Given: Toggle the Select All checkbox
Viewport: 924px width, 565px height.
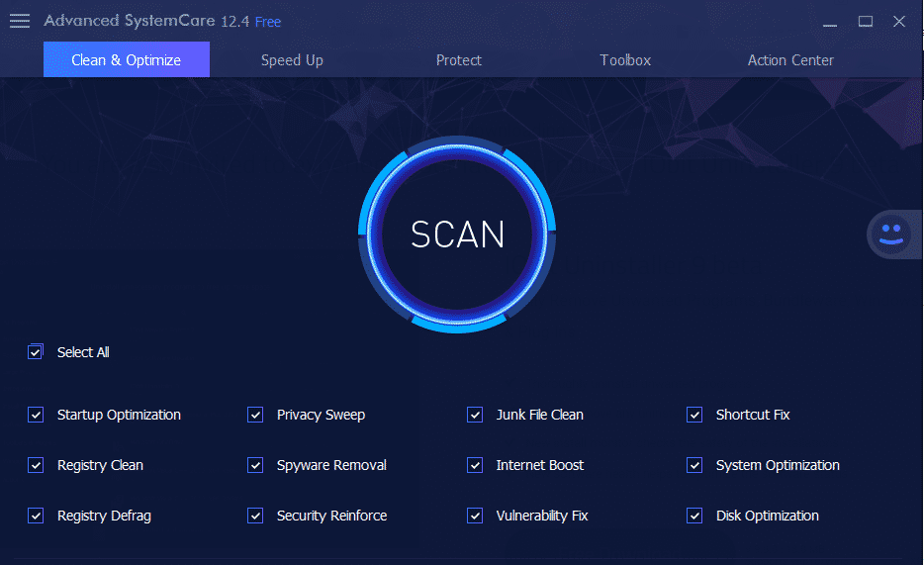Looking at the screenshot, I should coord(36,351).
